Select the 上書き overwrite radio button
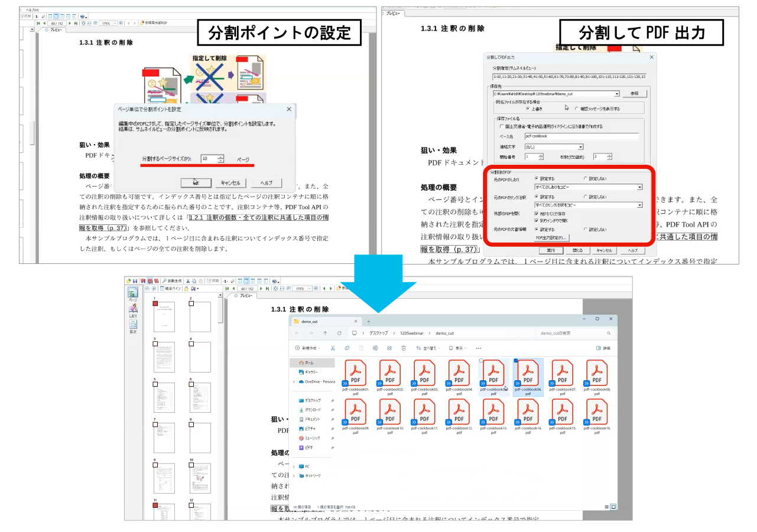Image resolution: width=757 pixels, height=532 pixels. coord(528,109)
